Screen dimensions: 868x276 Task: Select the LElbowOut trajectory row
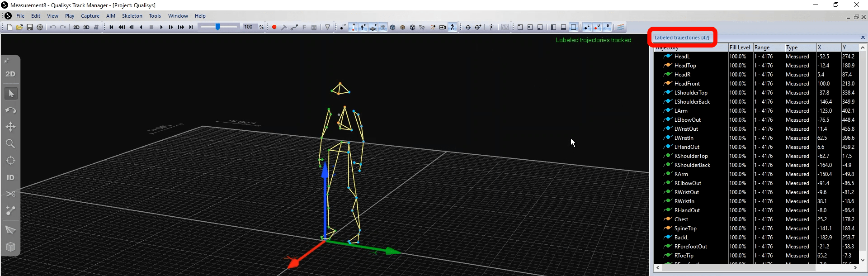coord(756,120)
